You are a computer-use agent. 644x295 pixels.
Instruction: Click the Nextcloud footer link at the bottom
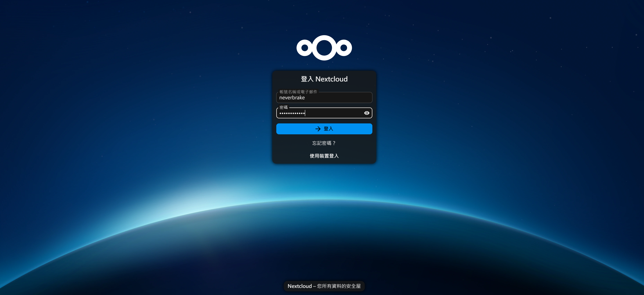pyautogui.click(x=299, y=286)
